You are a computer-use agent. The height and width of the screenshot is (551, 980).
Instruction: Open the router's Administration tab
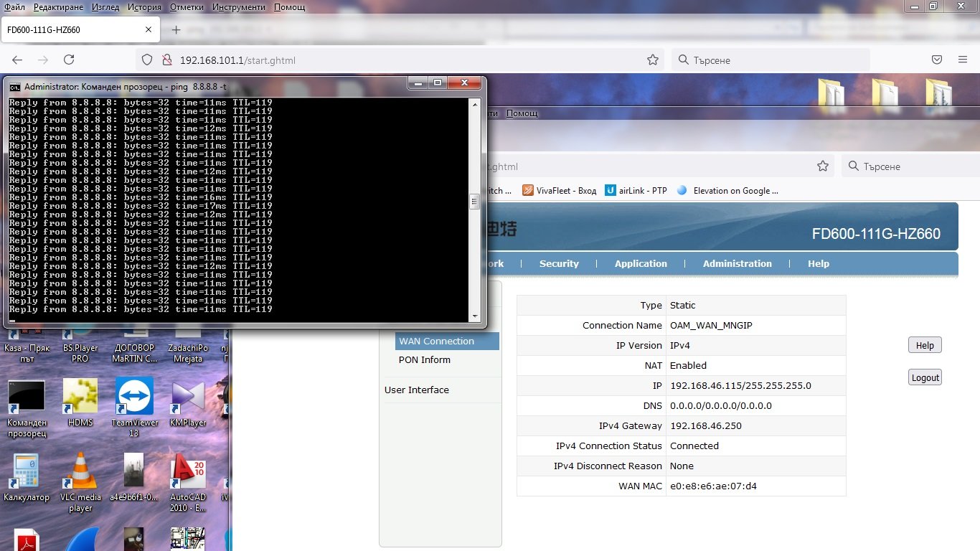pyautogui.click(x=738, y=263)
